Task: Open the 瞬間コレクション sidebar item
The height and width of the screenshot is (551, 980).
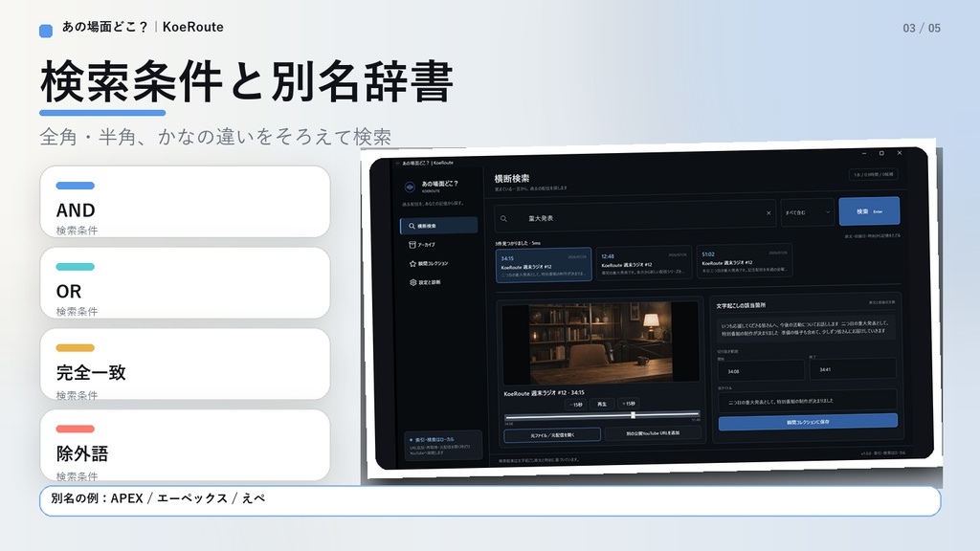Action: 429,264
